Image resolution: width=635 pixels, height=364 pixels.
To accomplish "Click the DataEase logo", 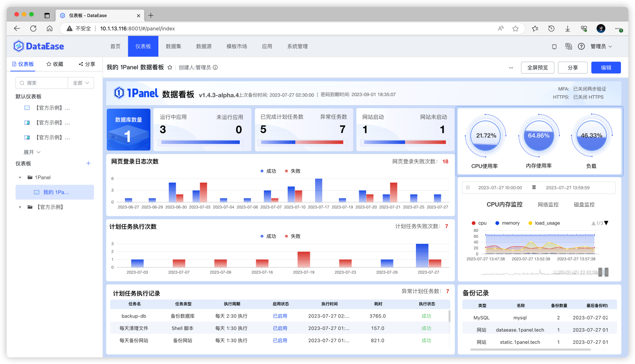I will click(38, 46).
